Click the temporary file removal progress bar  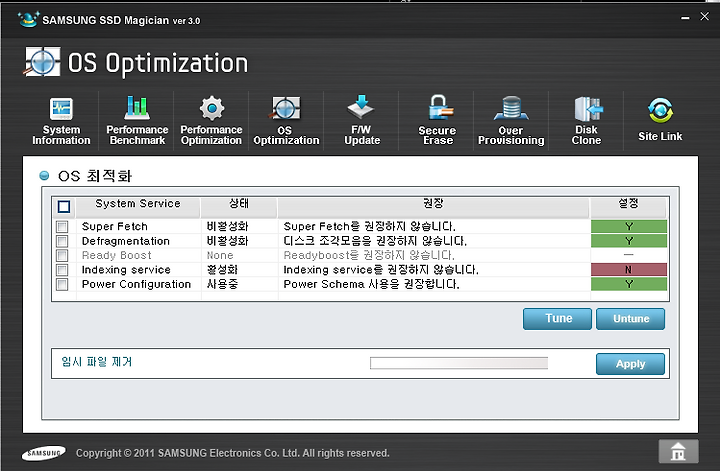pyautogui.click(x=459, y=363)
